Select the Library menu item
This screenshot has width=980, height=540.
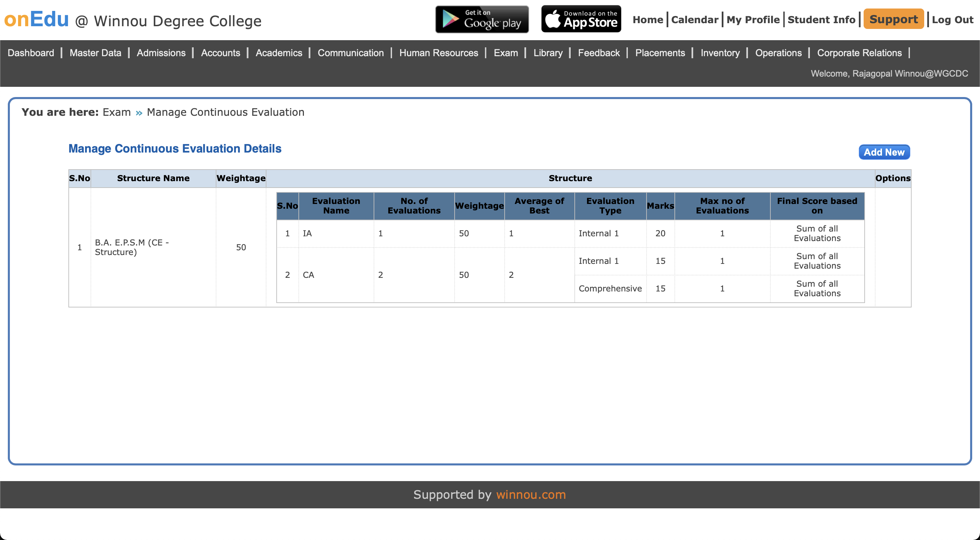[548, 53]
